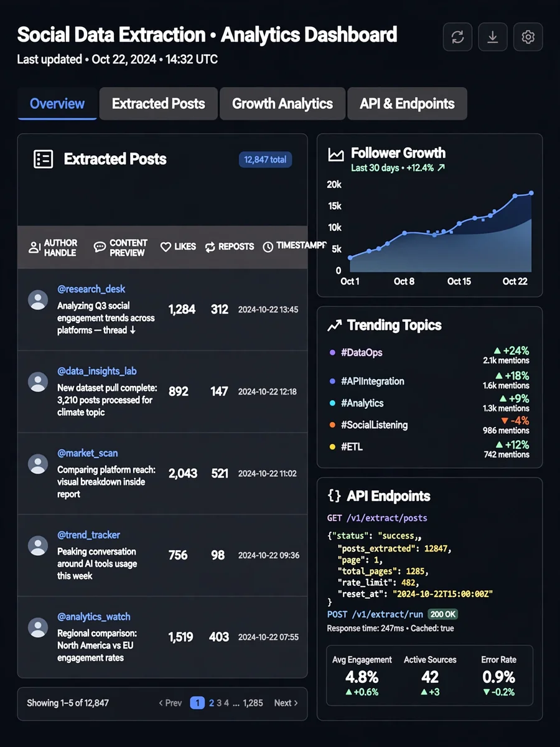Click the download icon button in header

[493, 37]
